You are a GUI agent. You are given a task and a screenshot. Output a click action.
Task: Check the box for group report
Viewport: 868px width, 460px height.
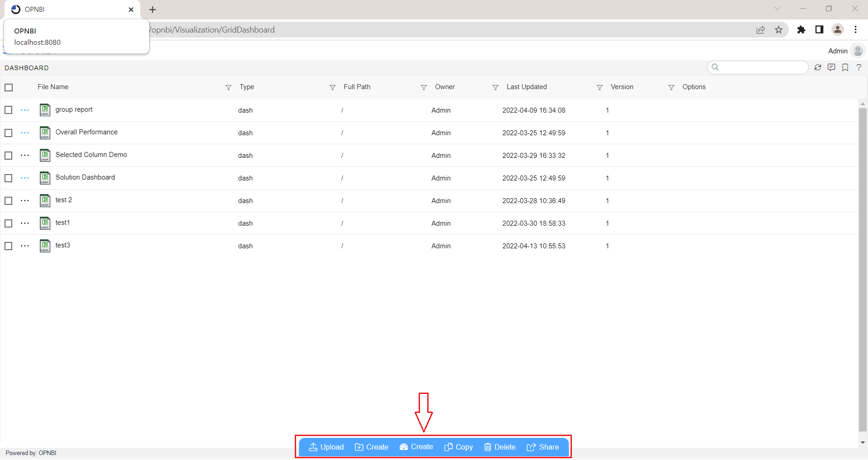[9, 110]
